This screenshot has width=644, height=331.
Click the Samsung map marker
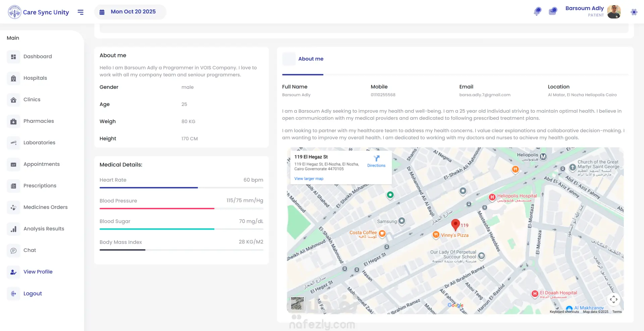(x=401, y=221)
